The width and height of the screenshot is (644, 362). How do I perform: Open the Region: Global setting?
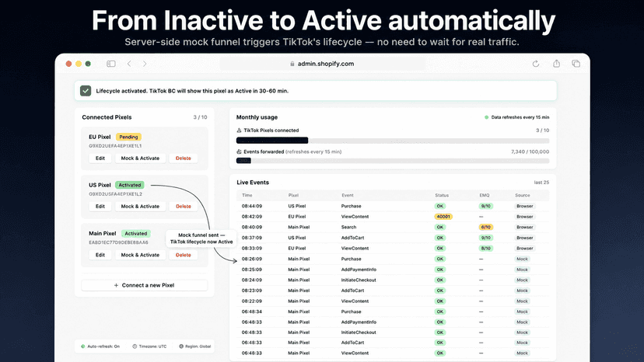click(x=195, y=346)
